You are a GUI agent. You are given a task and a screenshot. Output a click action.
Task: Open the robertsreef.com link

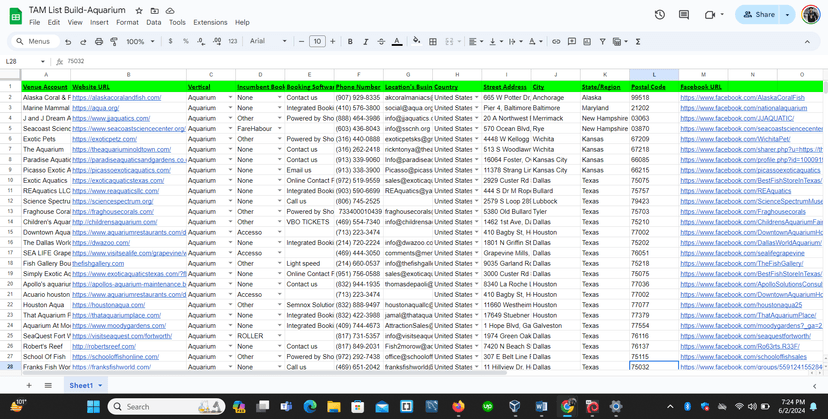[x=104, y=347]
